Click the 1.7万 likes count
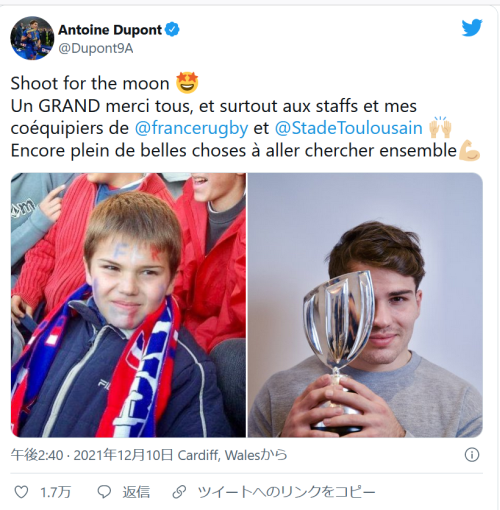The width and height of the screenshot is (500, 510). [55, 492]
